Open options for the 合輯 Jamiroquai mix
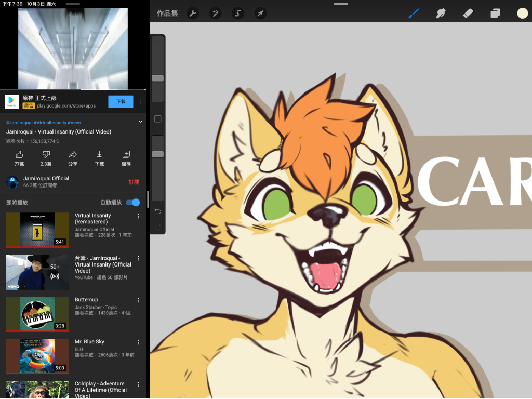 (138, 258)
